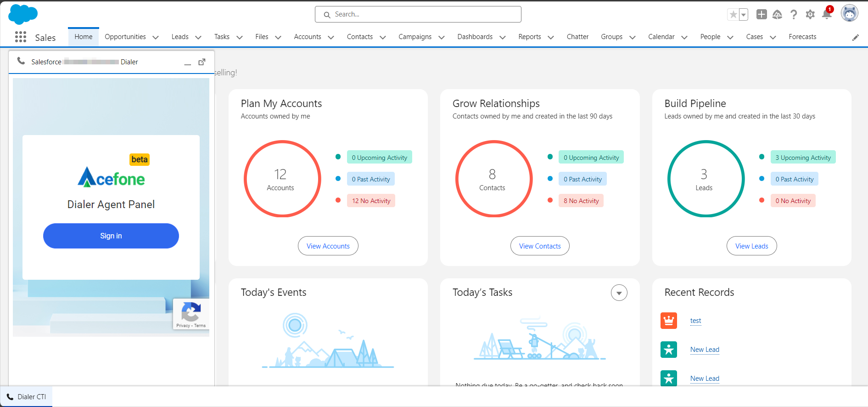
Task: Click the crown icon beside test record
Action: 669,321
